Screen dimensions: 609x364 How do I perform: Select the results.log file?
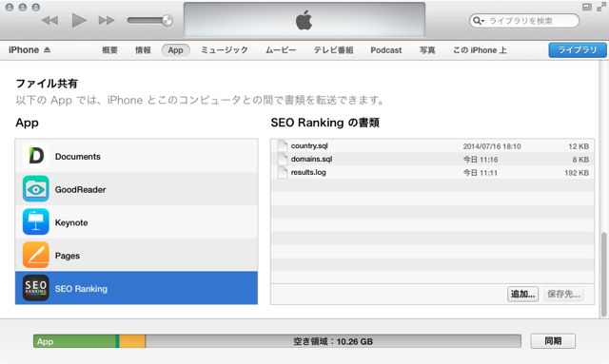[432, 172]
